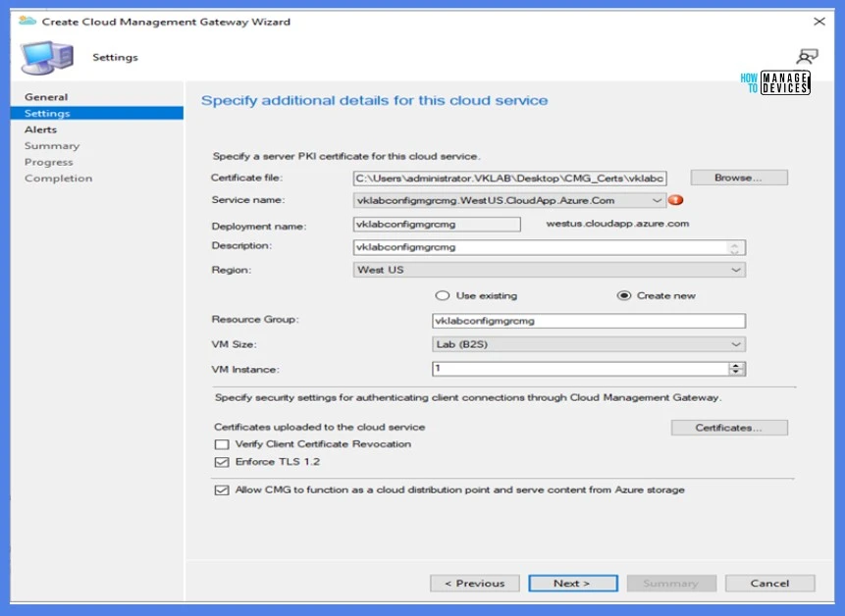This screenshot has height=616, width=845.
Task: Click the Cancel button
Action: 769,584
